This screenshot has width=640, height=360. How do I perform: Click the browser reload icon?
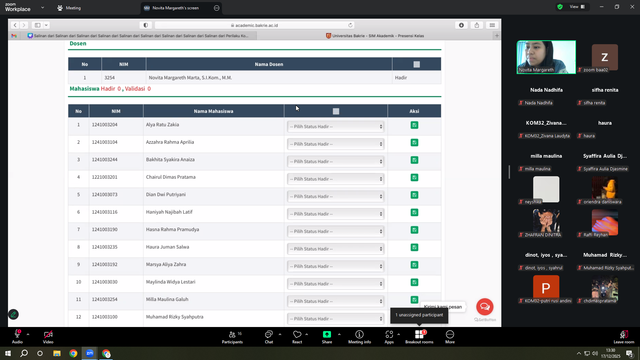(x=350, y=25)
